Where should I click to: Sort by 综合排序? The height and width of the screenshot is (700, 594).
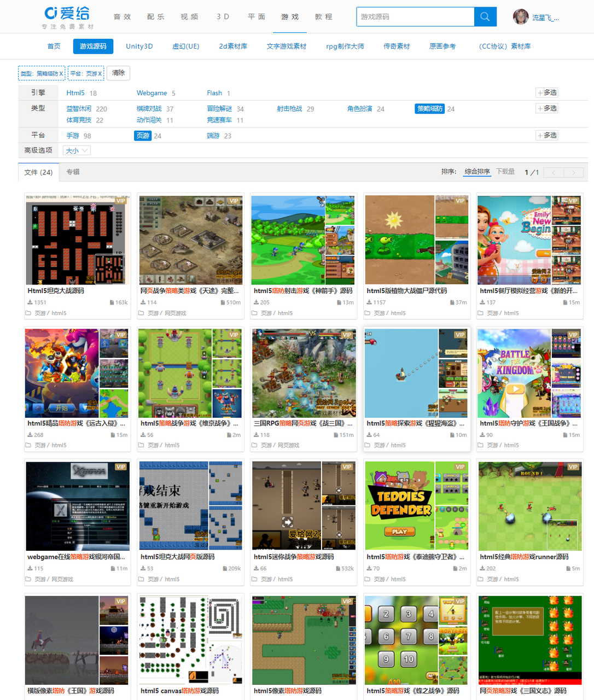(x=477, y=172)
